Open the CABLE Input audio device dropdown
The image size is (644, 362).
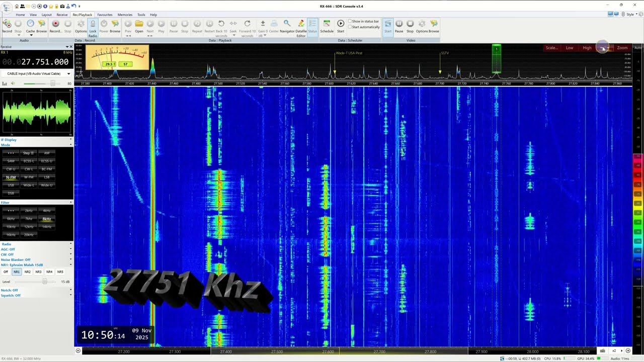coord(37,73)
